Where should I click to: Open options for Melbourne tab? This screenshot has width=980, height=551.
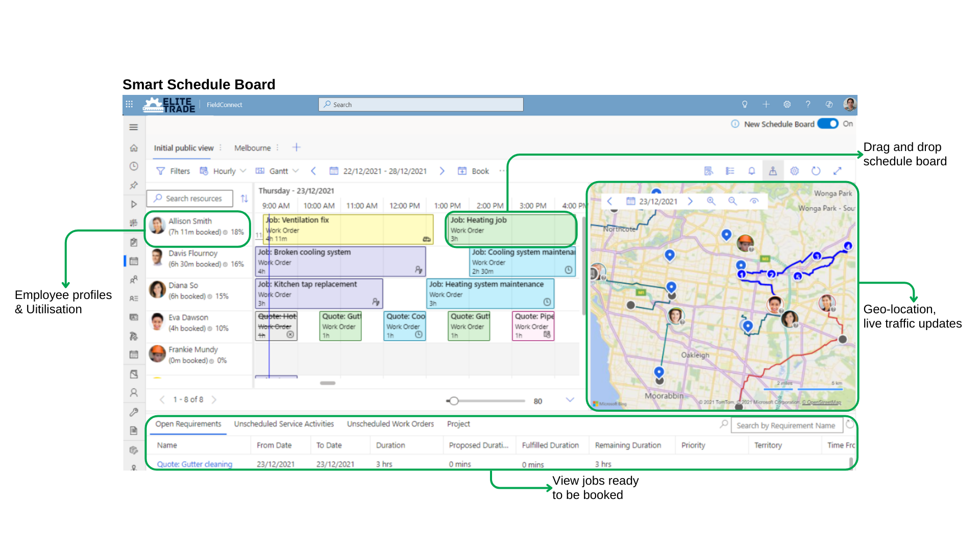[x=277, y=147]
